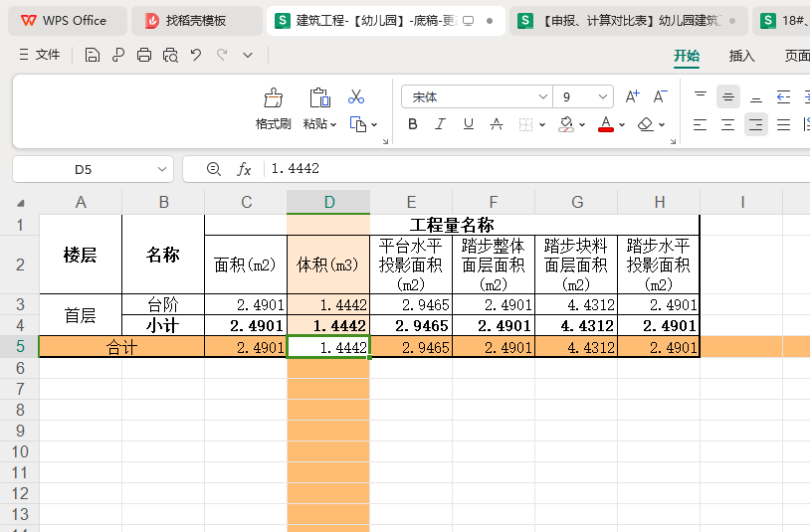
Task: Toggle bold formatting
Action: click(413, 124)
